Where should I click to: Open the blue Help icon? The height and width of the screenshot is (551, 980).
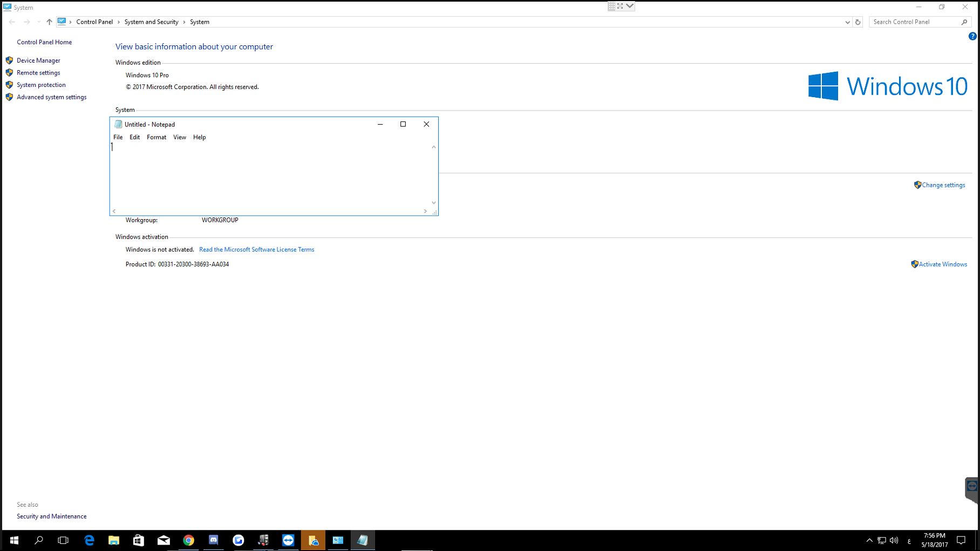pyautogui.click(x=972, y=36)
